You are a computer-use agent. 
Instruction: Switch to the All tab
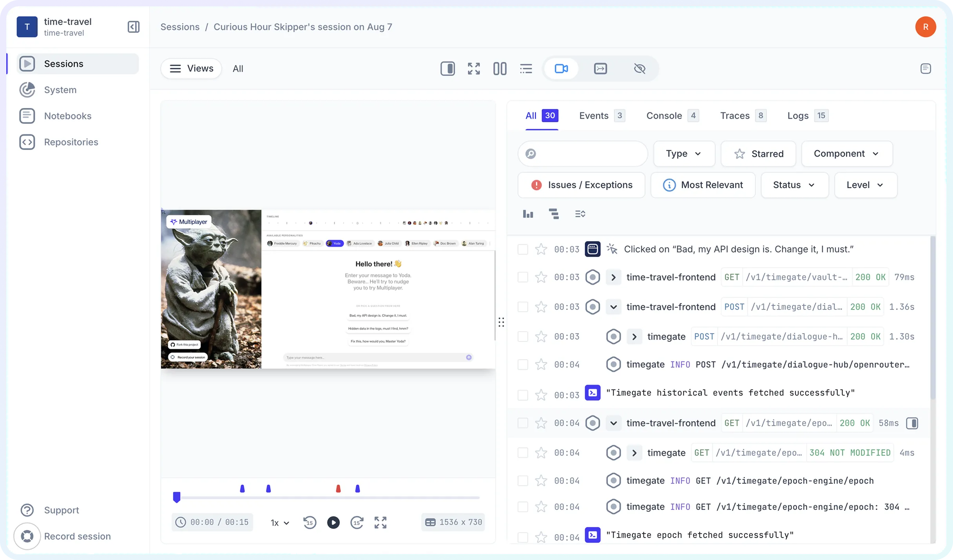542,116
